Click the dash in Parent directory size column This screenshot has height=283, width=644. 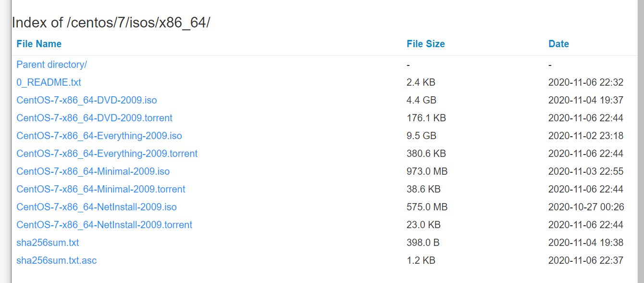[x=408, y=64]
